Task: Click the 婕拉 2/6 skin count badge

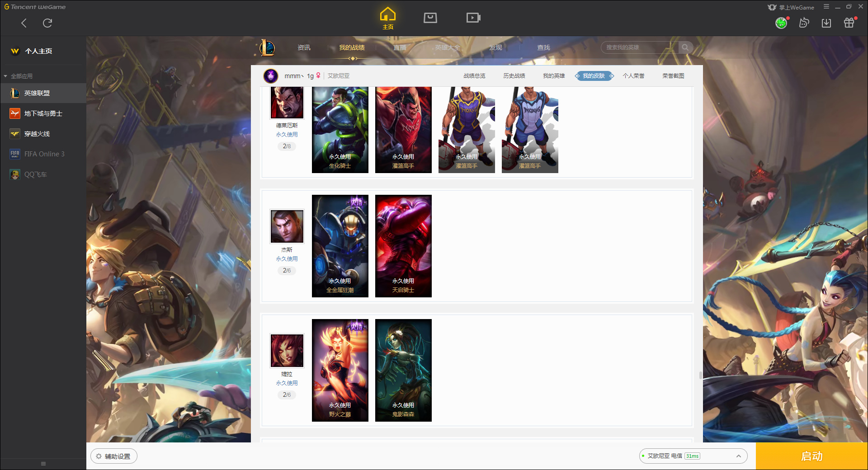Action: 287,395
